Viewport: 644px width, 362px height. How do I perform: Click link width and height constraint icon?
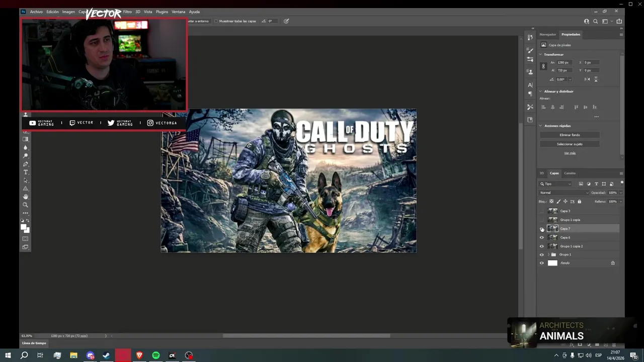(x=543, y=66)
